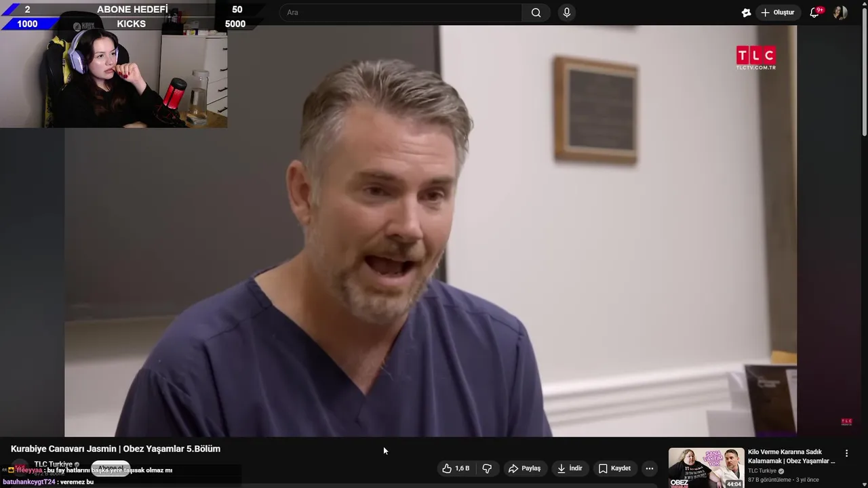Screen dimensions: 868x488
Task: Dislike the video with thumbs down
Action: pos(487,468)
